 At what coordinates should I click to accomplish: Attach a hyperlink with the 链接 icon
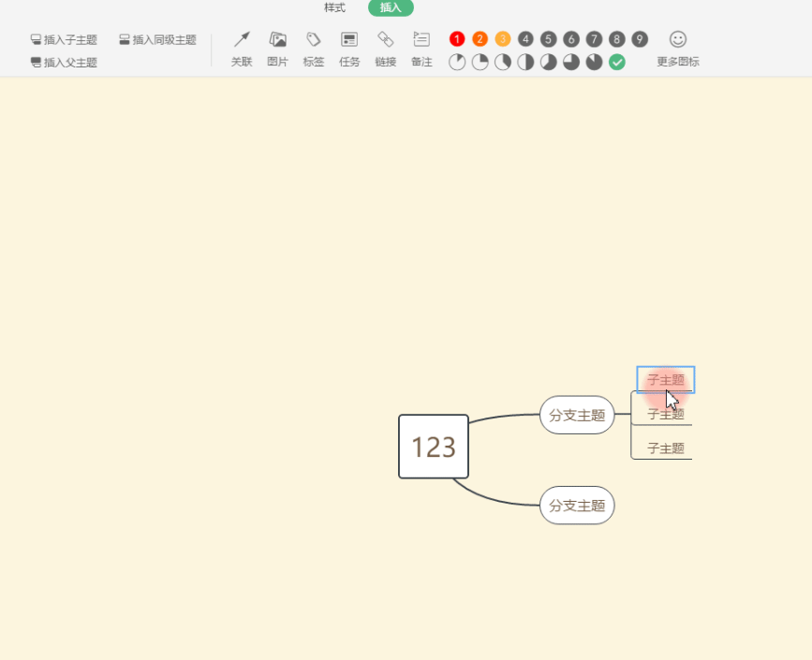[x=385, y=47]
